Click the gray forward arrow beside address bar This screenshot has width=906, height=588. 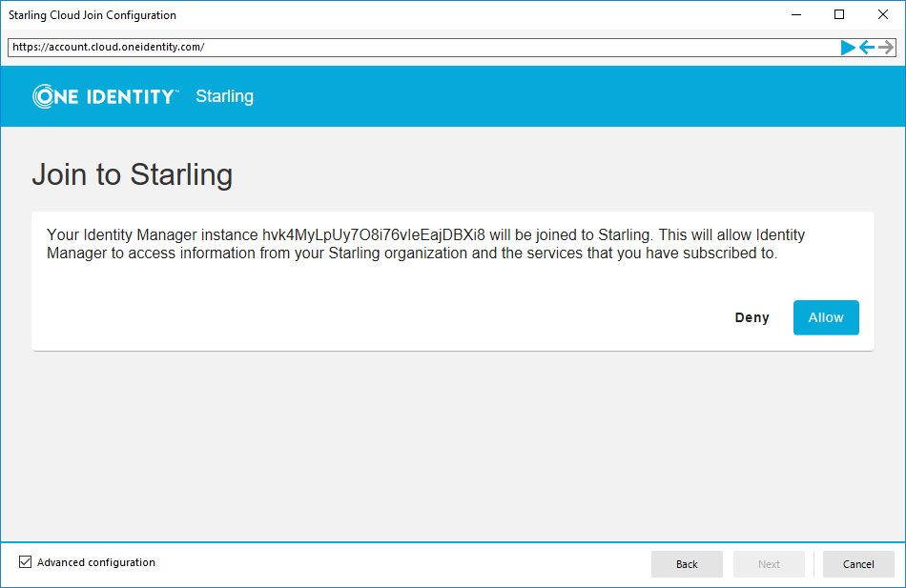886,48
